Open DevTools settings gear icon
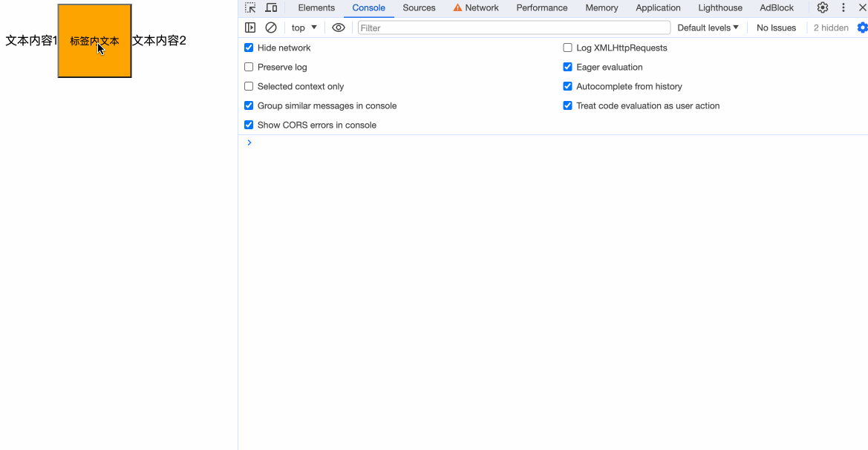Screen dimensions: 868x450 point(823,8)
